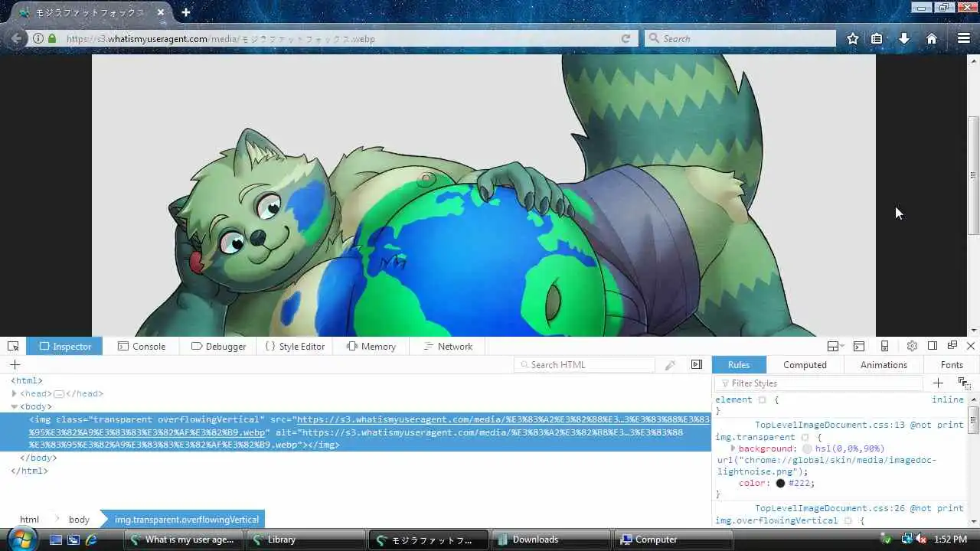Enable Responsive Design Mode icon
This screenshot has width=980, height=551.
[x=884, y=346]
